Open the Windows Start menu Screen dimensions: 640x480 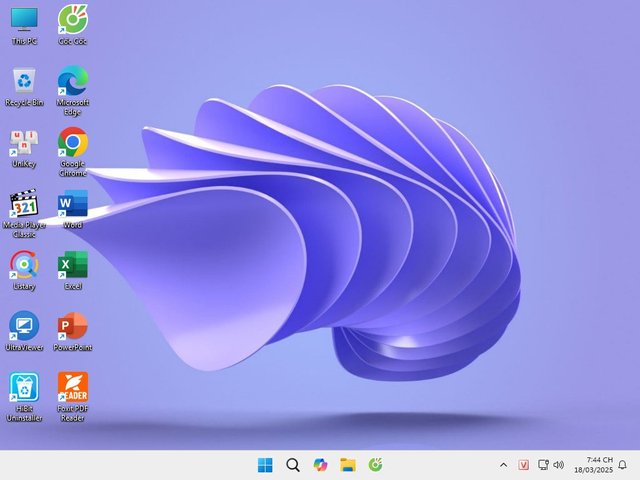pos(265,465)
